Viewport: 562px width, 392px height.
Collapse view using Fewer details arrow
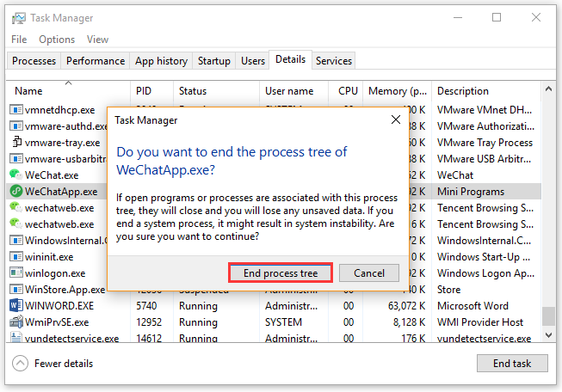coord(20,364)
